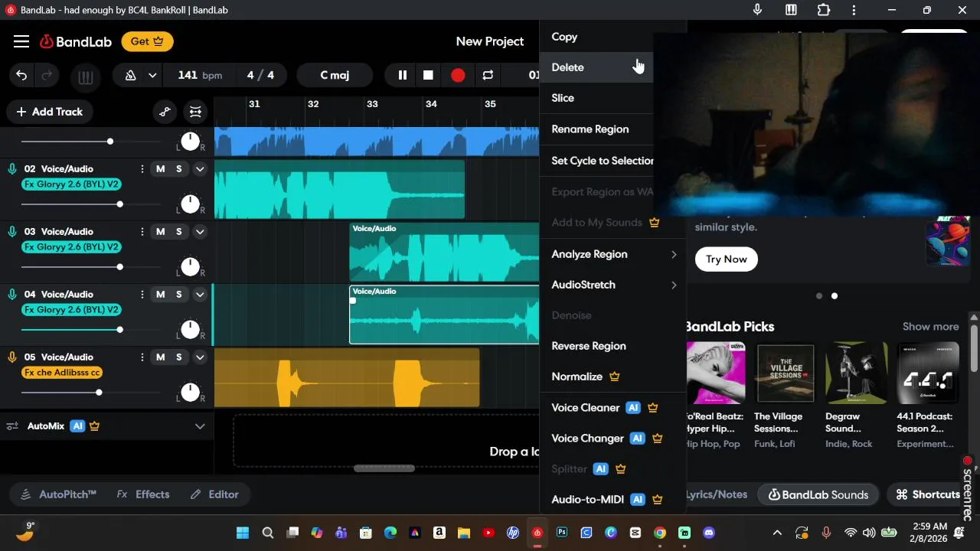The width and height of the screenshot is (980, 551).
Task: Expand the AutoMix panel chevron
Action: 200,426
